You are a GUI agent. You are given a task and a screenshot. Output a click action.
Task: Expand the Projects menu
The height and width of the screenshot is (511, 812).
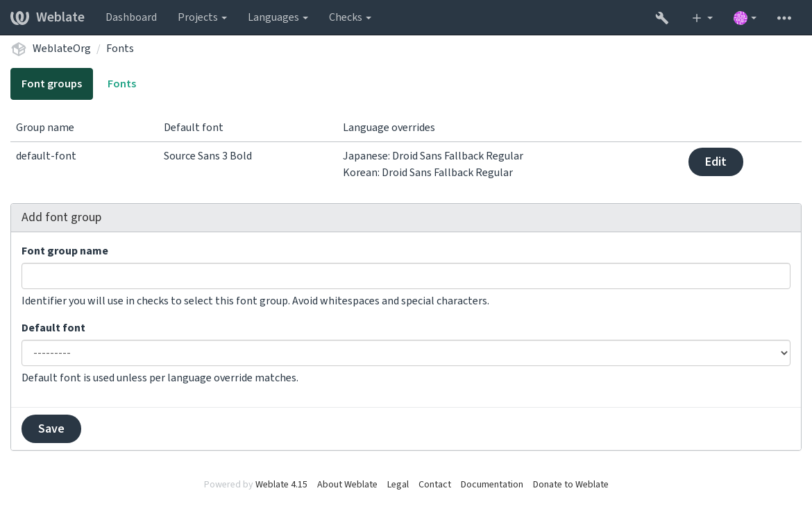[x=203, y=17]
